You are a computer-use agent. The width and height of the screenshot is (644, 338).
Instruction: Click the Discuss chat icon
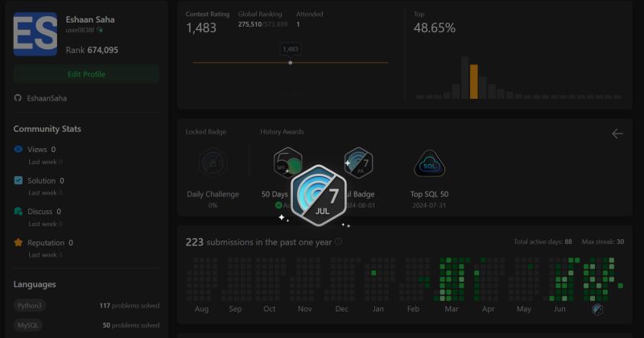point(18,211)
